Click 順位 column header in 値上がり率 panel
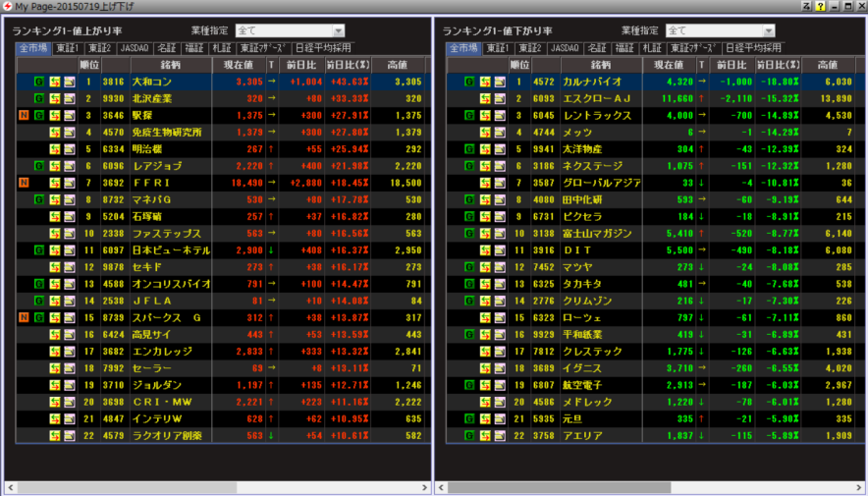 [88, 65]
